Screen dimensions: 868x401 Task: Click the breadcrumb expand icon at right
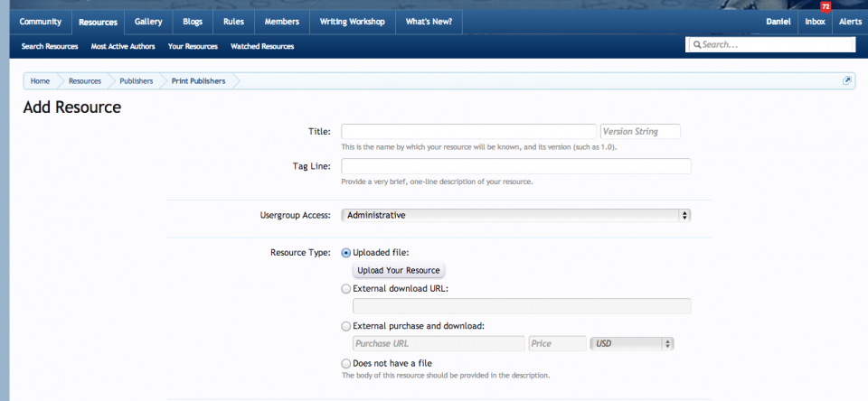click(x=847, y=80)
